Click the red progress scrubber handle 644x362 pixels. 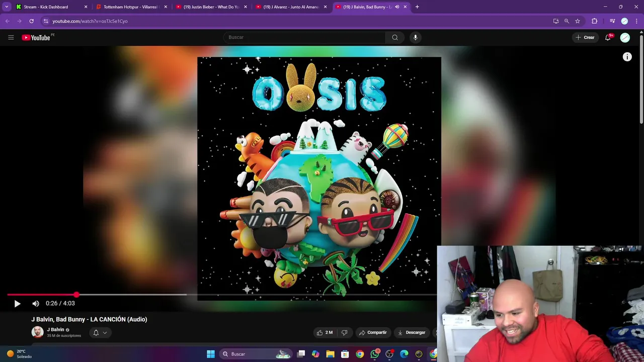click(76, 295)
